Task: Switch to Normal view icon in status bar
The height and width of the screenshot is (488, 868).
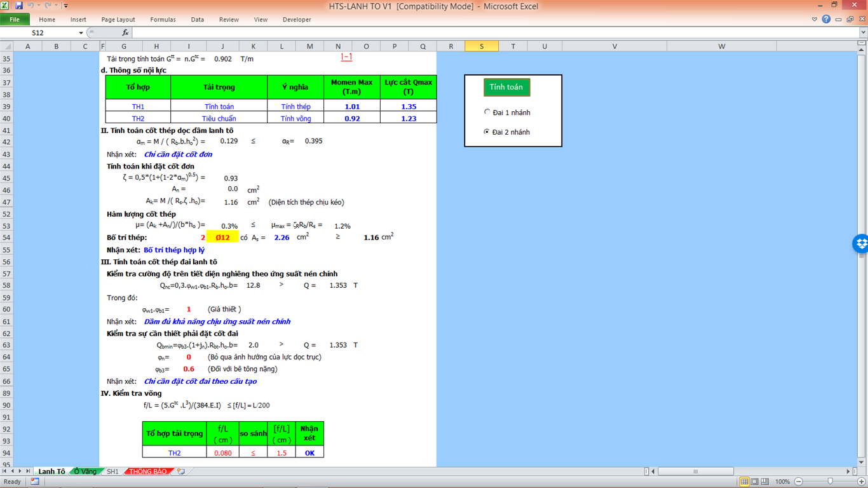Action: point(744,482)
